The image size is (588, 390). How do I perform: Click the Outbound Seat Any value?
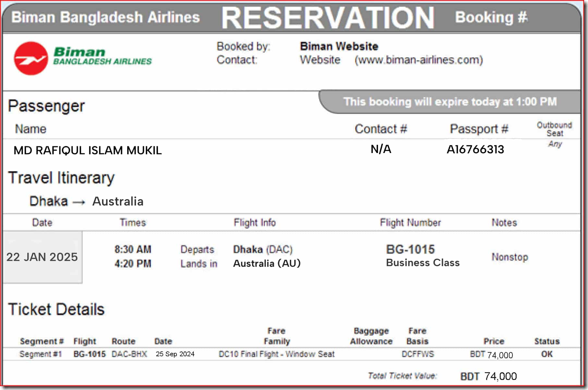pos(555,144)
